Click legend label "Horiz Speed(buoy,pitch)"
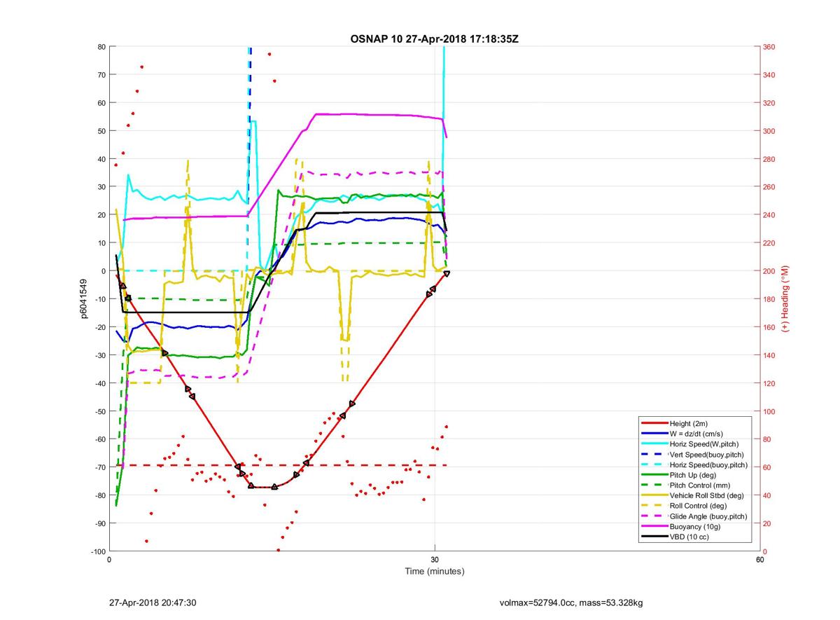This screenshot has width=840, height=620. (x=708, y=464)
